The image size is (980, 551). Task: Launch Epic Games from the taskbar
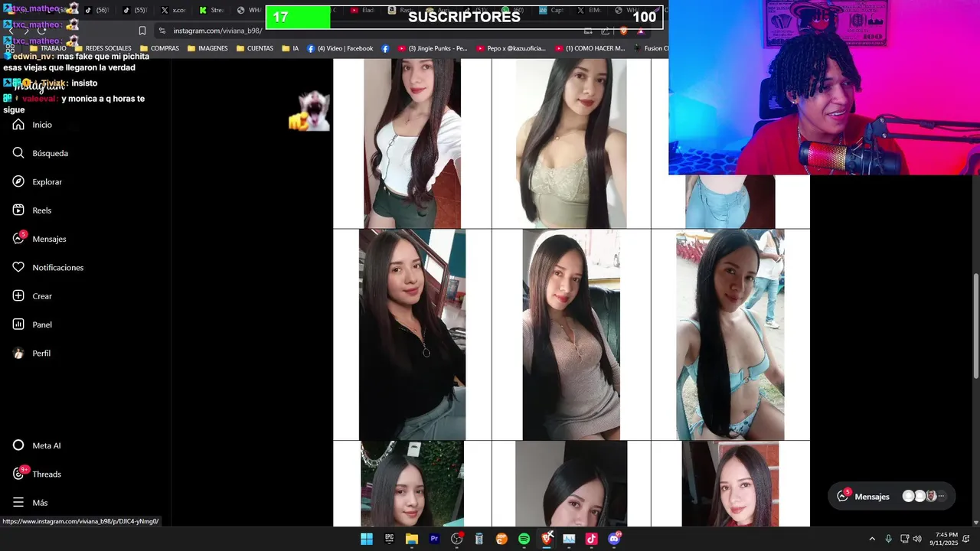(389, 539)
